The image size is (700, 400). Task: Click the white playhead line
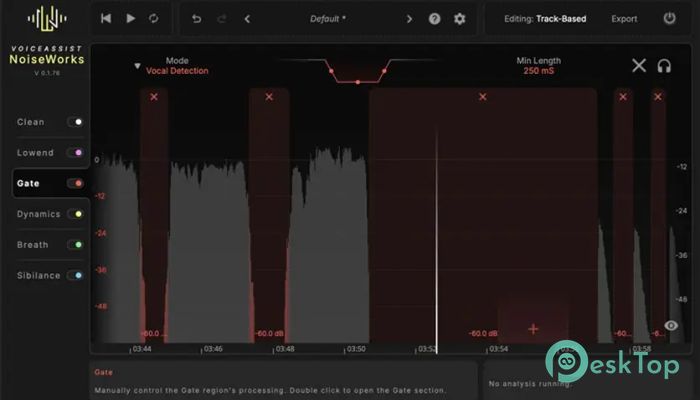pos(437,239)
